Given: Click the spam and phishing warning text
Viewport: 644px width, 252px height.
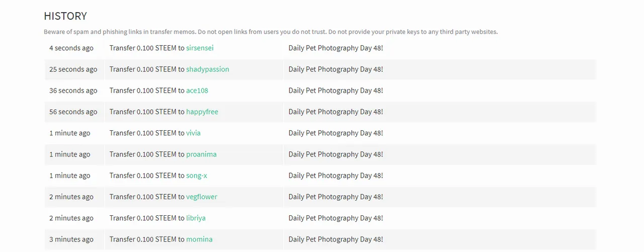Looking at the screenshot, I should [271, 32].
